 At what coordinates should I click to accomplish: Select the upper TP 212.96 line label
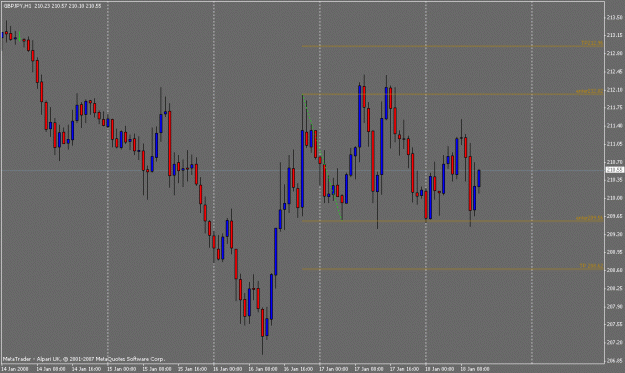click(592, 43)
